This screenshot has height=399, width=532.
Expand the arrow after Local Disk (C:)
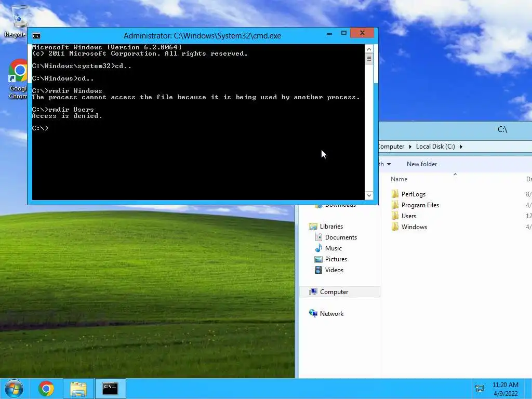coord(461,147)
